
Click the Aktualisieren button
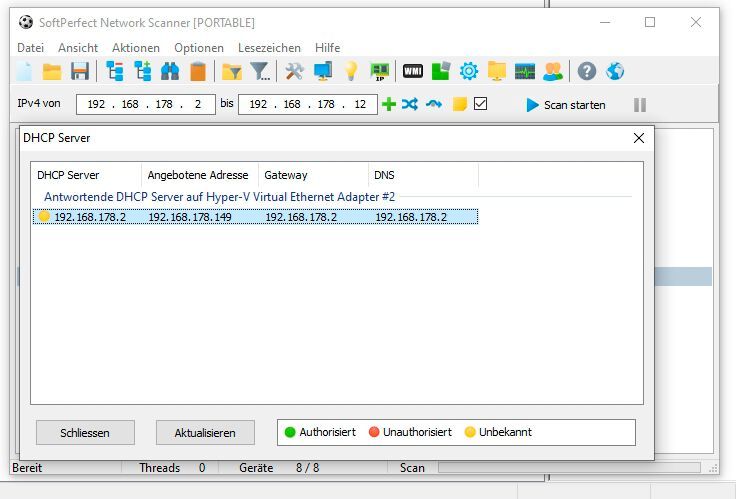click(x=205, y=432)
